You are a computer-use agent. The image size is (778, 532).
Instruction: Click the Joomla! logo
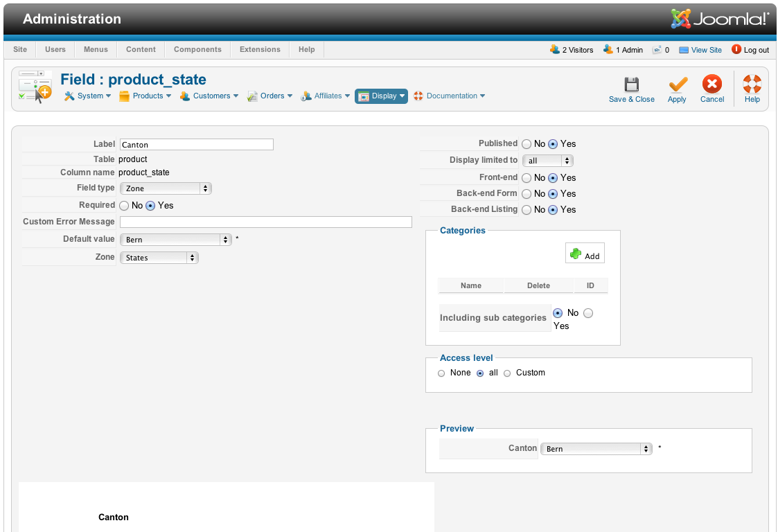719,19
